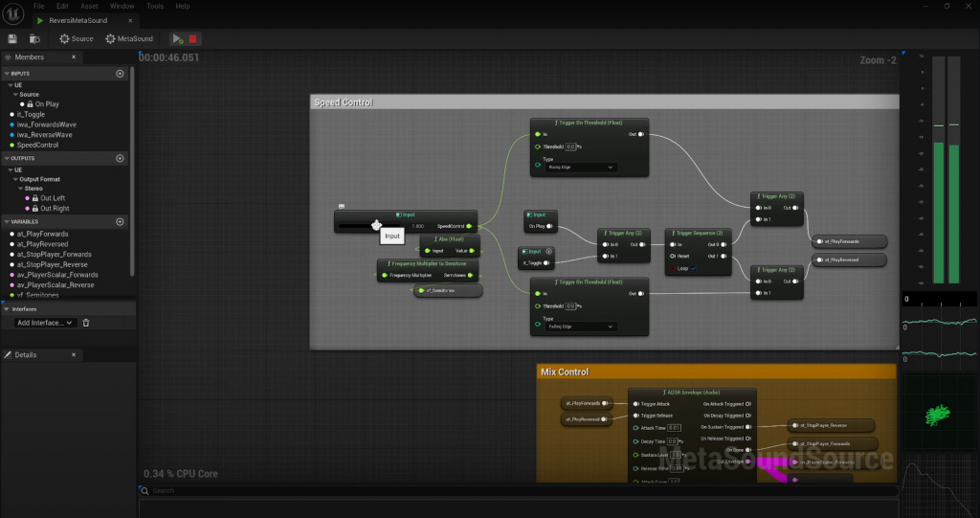Click the lock icon beside Out Right
Screen dimensions: 980x518
coord(35,209)
